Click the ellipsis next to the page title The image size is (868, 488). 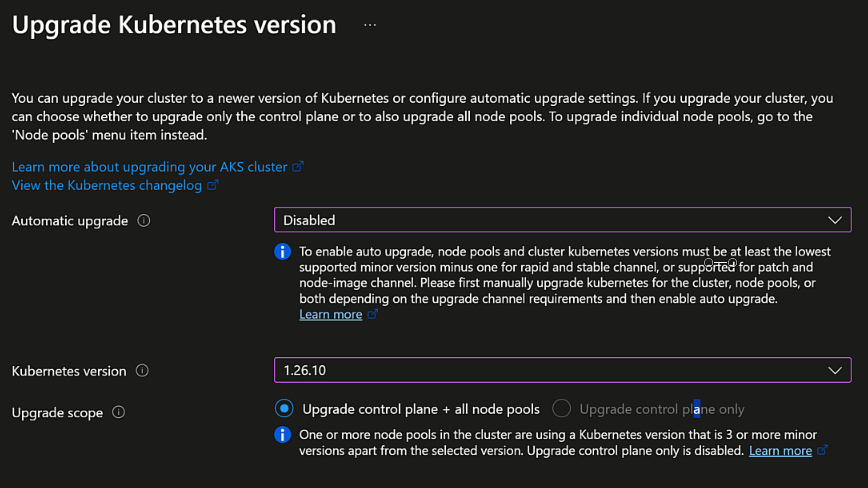pyautogui.click(x=370, y=25)
